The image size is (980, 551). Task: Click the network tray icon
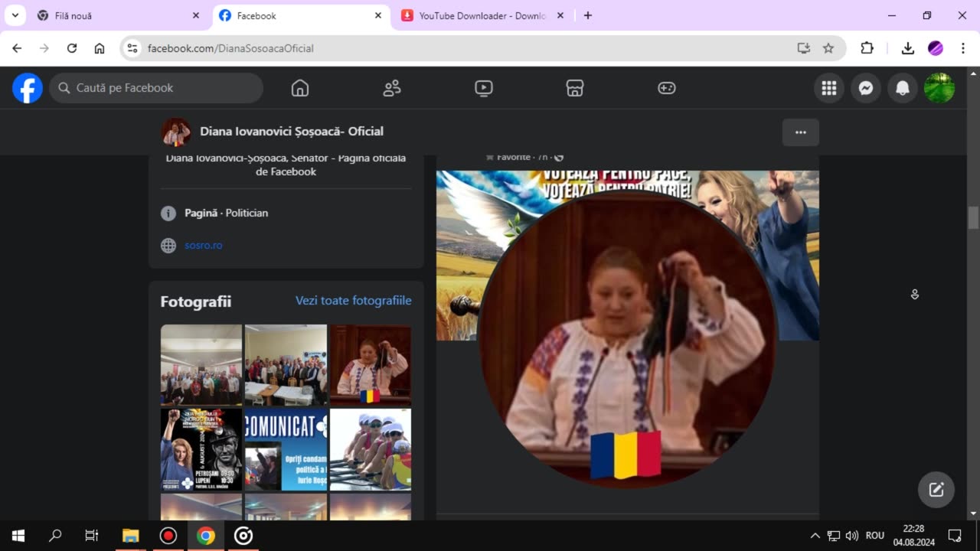(834, 536)
